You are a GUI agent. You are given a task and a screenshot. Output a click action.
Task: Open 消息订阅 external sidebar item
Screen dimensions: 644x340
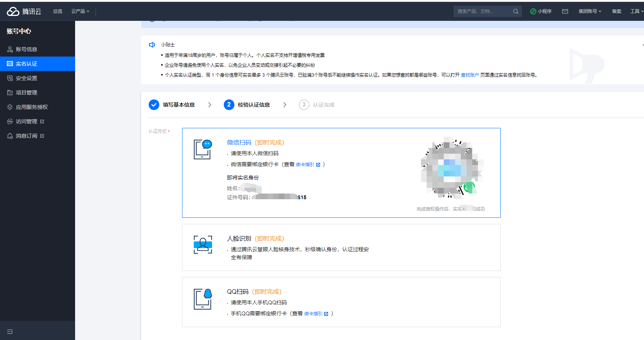38,136
